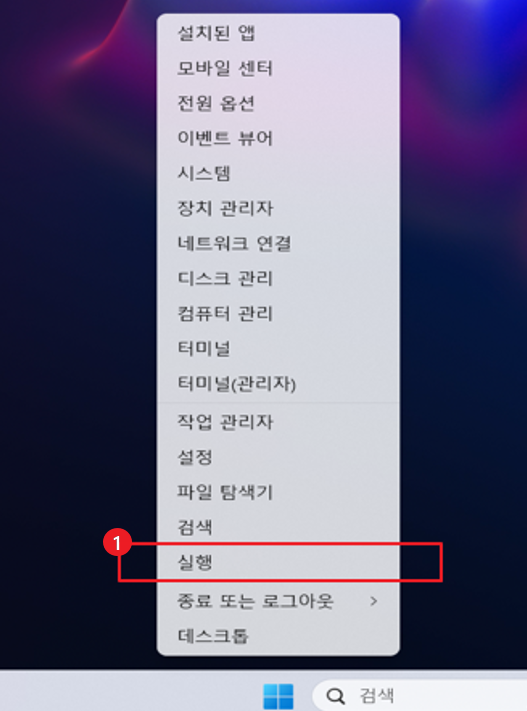
Task: Click the highlighted 실행 menu item
Action: click(x=278, y=562)
